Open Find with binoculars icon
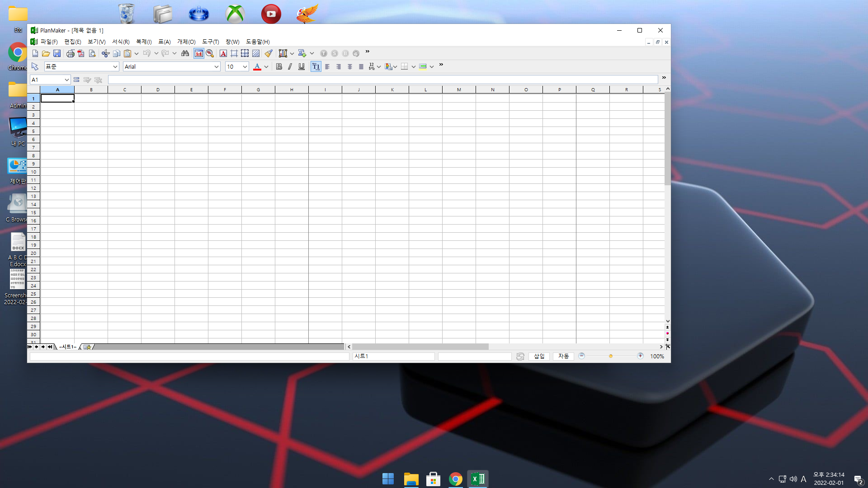 (185, 53)
